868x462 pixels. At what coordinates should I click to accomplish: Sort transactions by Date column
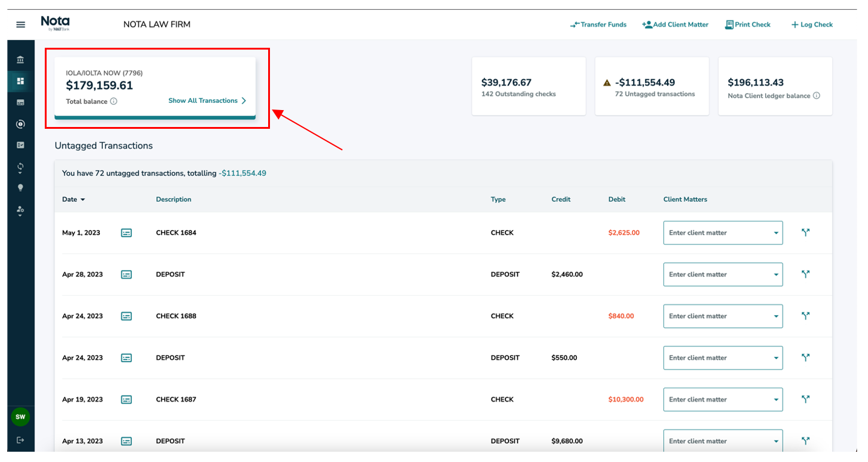click(73, 200)
